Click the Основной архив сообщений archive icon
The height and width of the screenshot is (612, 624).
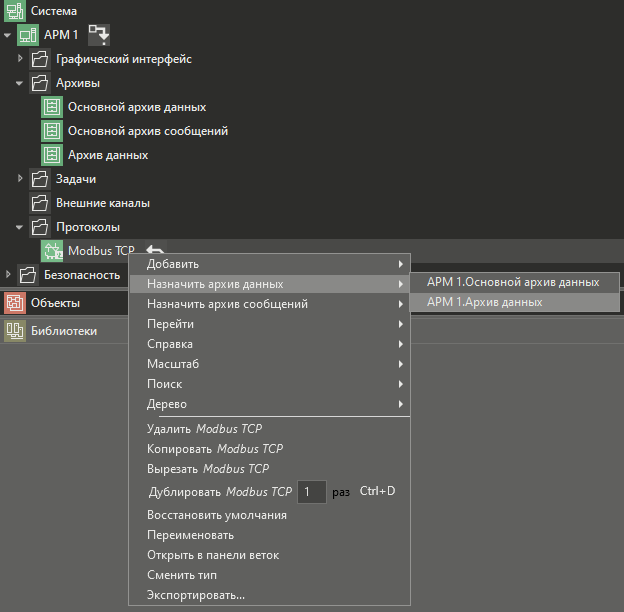[52, 131]
